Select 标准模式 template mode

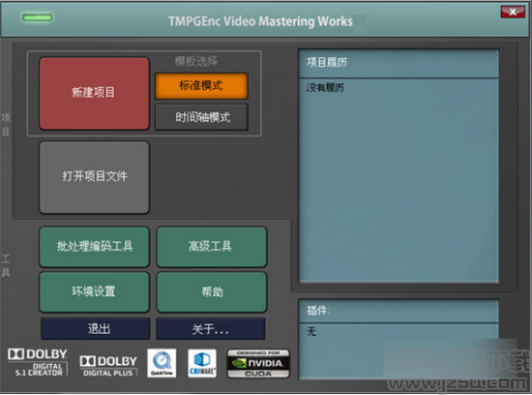(x=201, y=86)
